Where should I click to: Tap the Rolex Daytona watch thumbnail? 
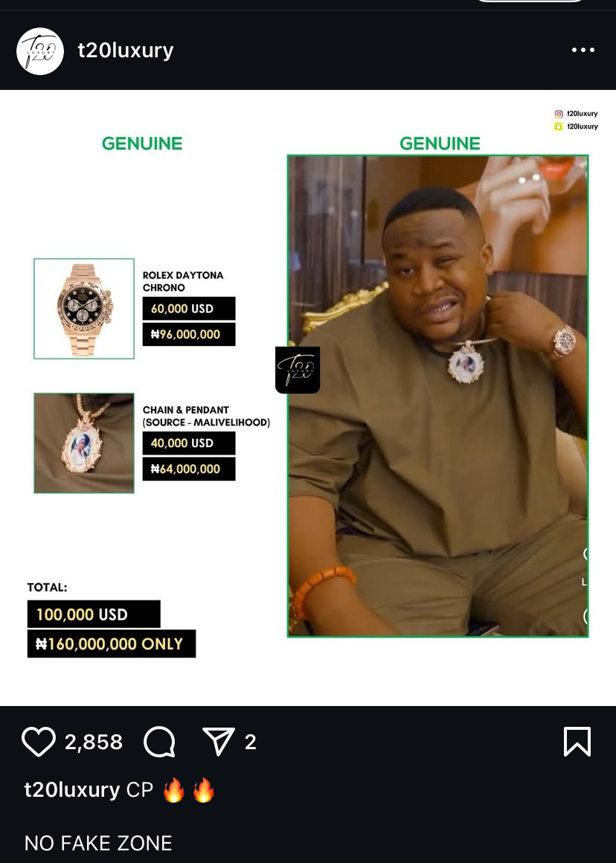coord(84,309)
